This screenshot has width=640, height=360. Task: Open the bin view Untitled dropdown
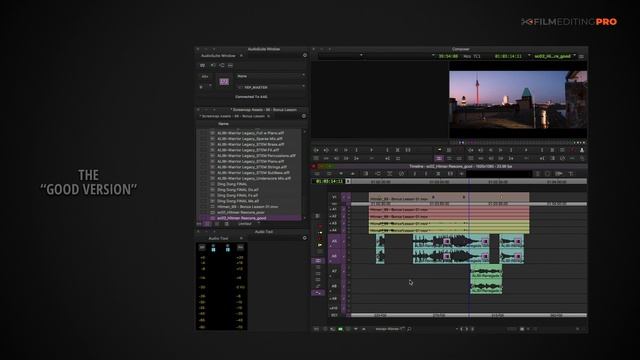pos(248,224)
